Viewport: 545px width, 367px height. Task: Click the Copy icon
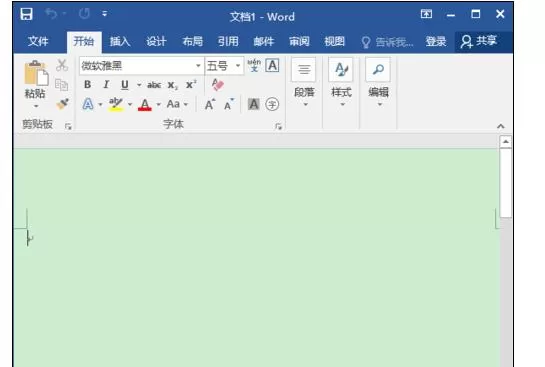coord(62,84)
